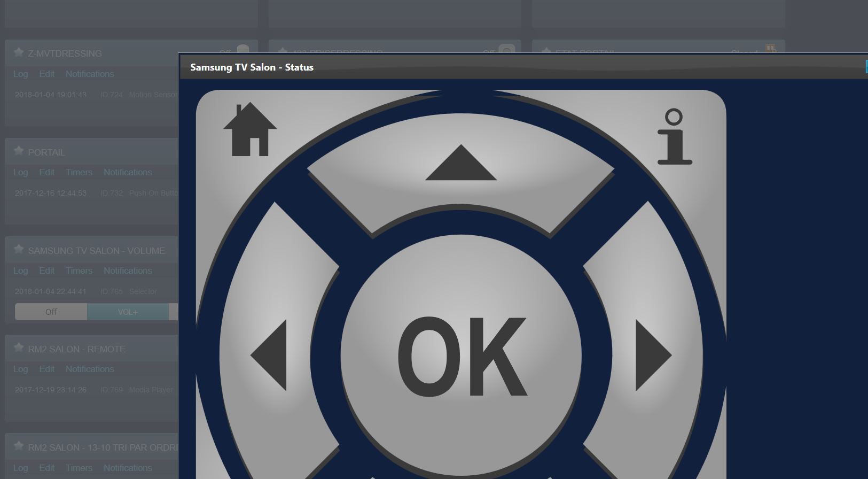The height and width of the screenshot is (479, 868).
Task: Star the Z-MVTDRESSING device as favorite
Action: [x=19, y=52]
